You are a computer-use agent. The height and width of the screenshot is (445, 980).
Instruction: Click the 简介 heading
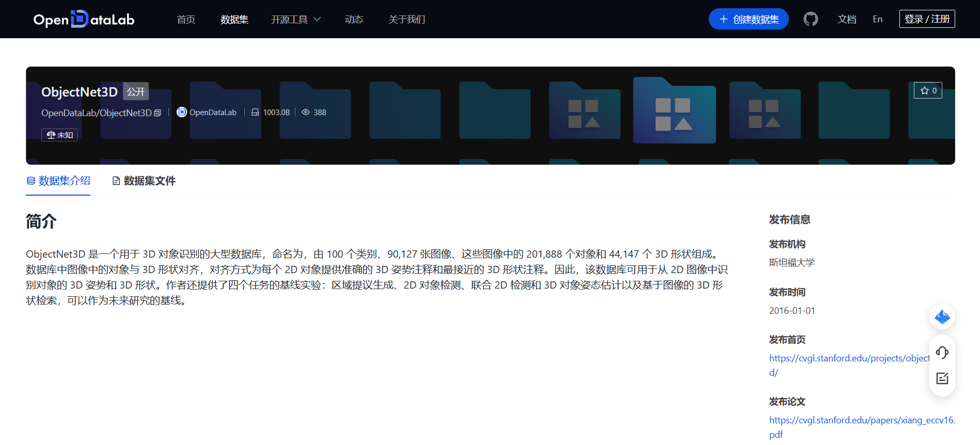click(41, 221)
